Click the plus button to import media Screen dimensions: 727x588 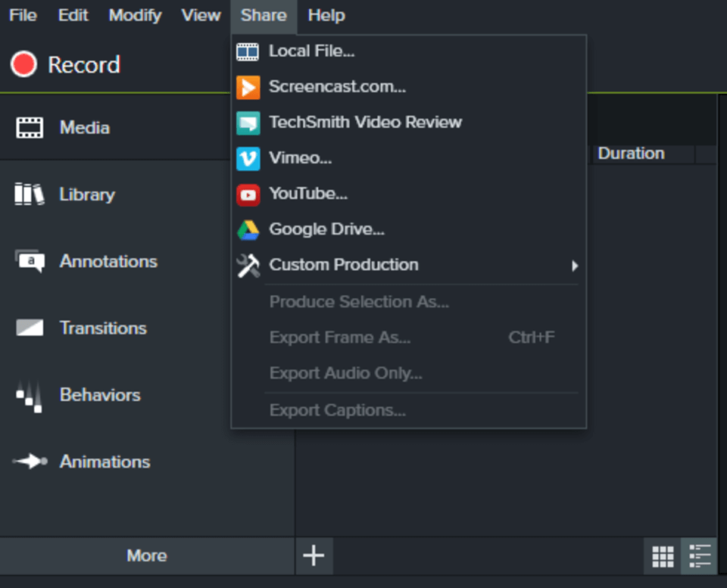(314, 556)
